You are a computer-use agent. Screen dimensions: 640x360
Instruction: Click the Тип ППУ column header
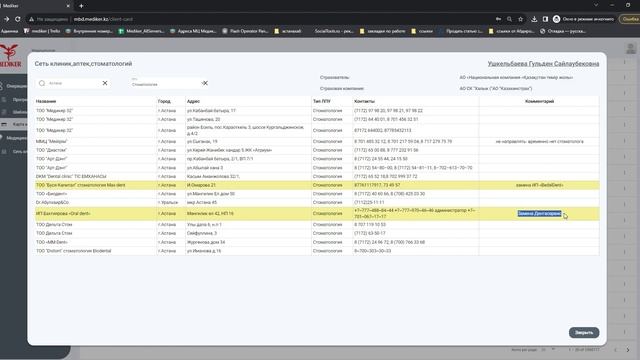pos(321,101)
